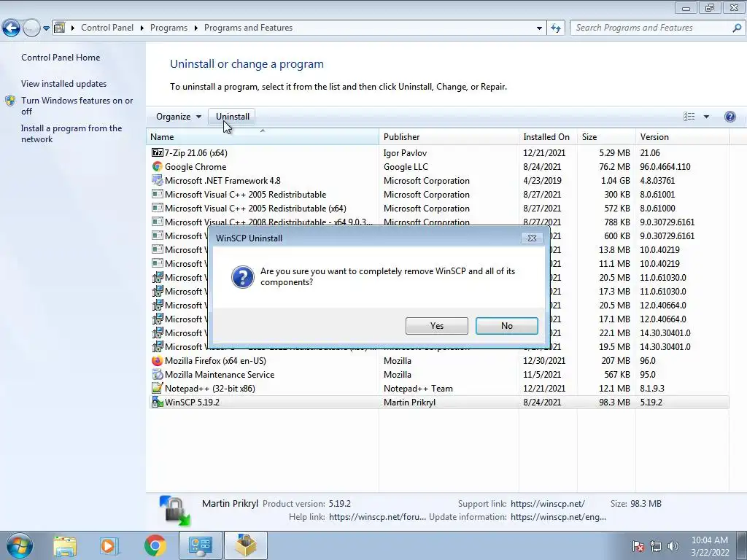Click the Uninstall toolbar button

pos(232,117)
